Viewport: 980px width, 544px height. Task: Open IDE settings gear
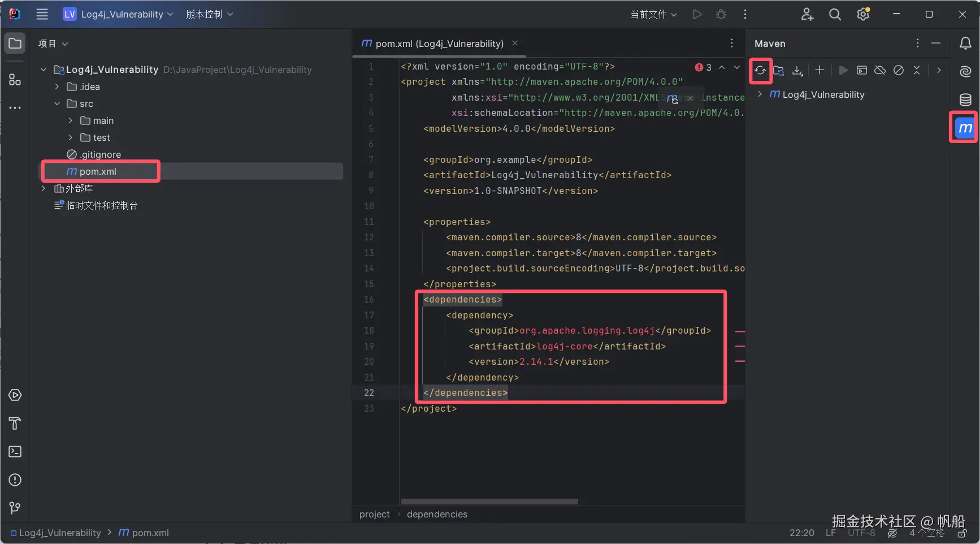[863, 14]
